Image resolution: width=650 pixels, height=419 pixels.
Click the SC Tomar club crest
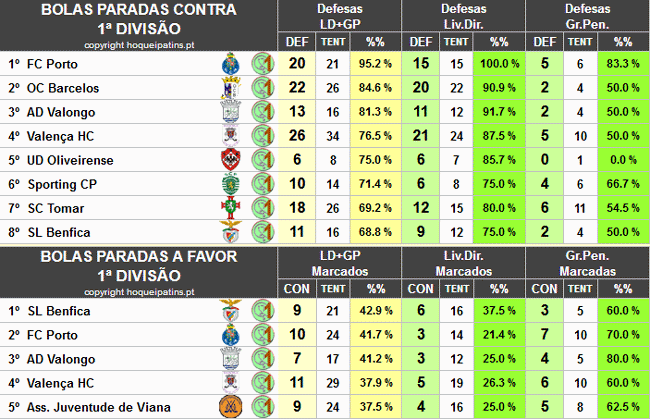coord(233,208)
